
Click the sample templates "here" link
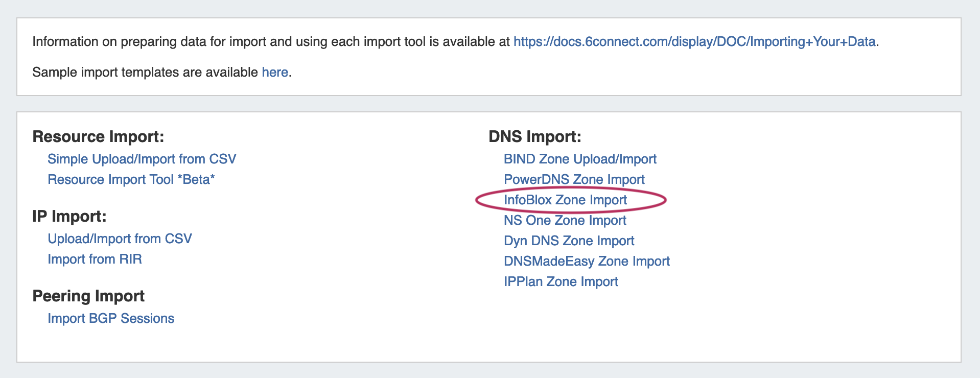pyautogui.click(x=275, y=73)
